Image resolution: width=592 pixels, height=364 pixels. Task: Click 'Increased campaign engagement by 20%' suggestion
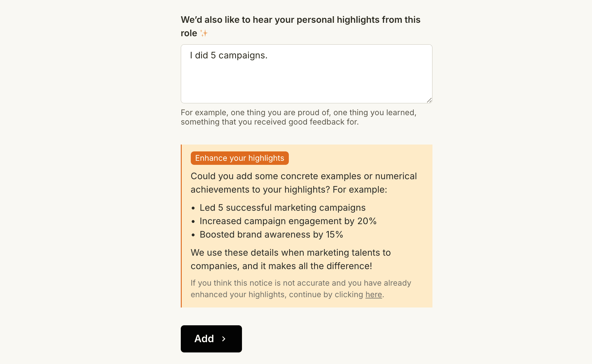coord(288,221)
